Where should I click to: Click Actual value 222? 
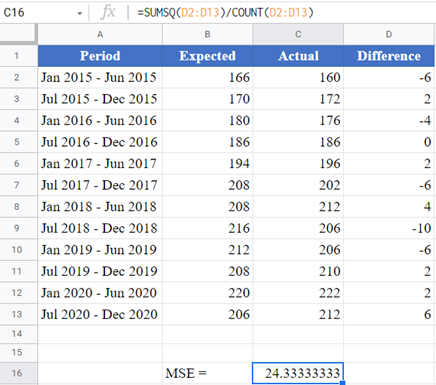[x=298, y=293]
